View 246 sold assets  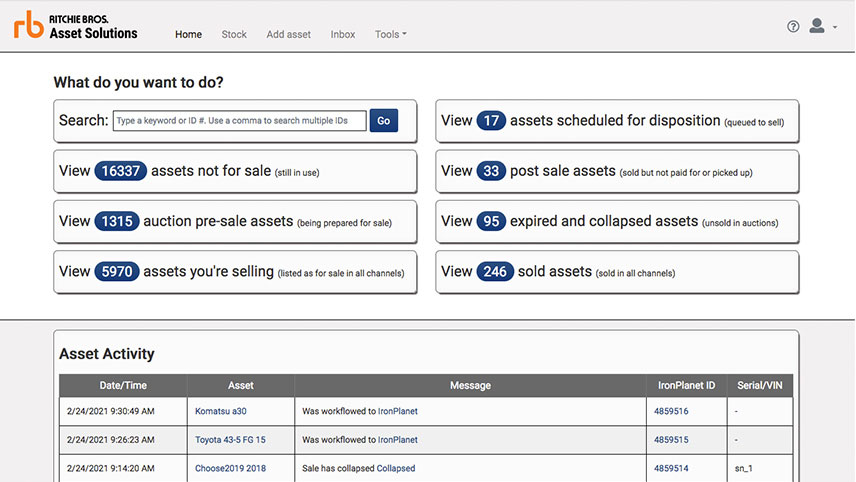click(617, 272)
